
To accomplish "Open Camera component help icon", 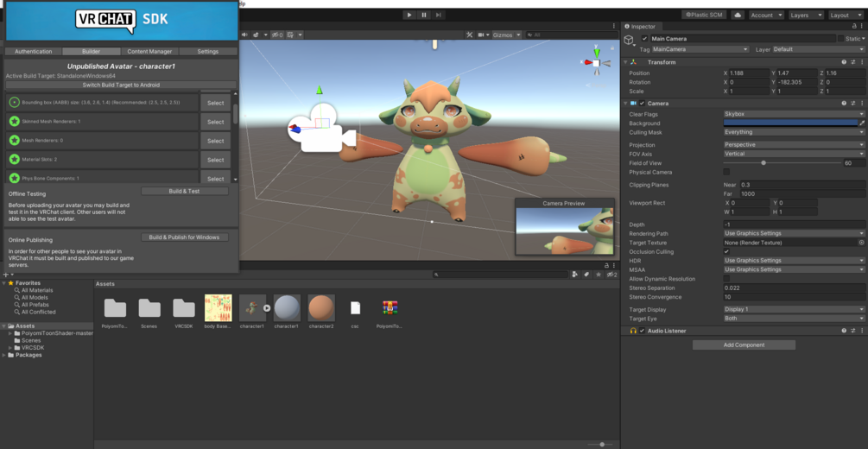I will tap(844, 103).
